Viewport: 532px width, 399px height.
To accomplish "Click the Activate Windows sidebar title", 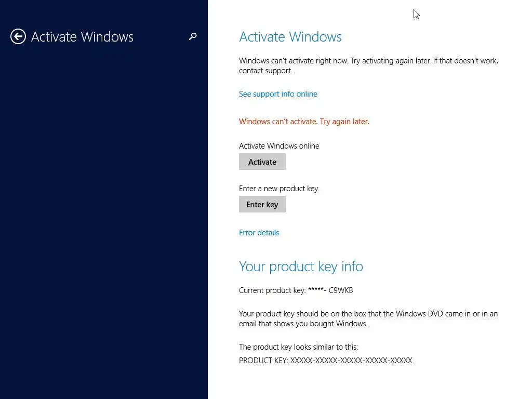I will point(82,37).
